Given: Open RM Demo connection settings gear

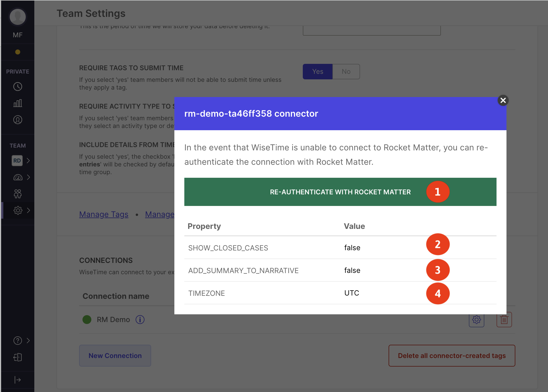Looking at the screenshot, I should point(477,320).
